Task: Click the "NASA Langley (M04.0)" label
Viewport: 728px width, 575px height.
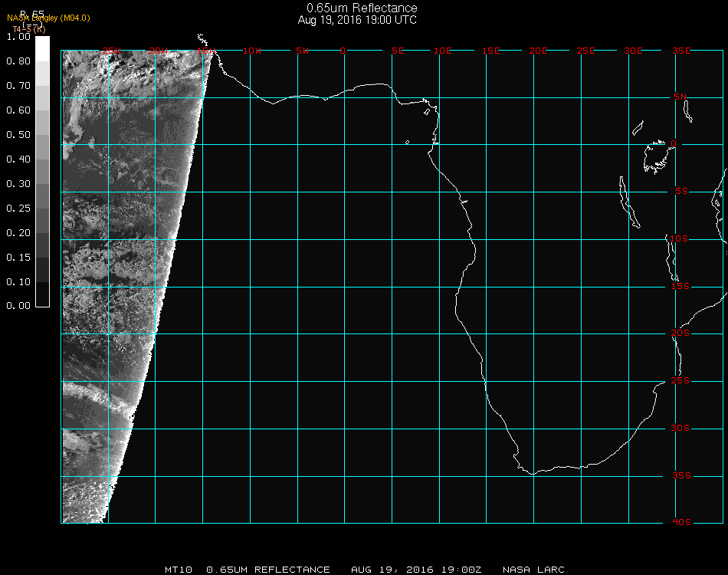Action: 48,18
